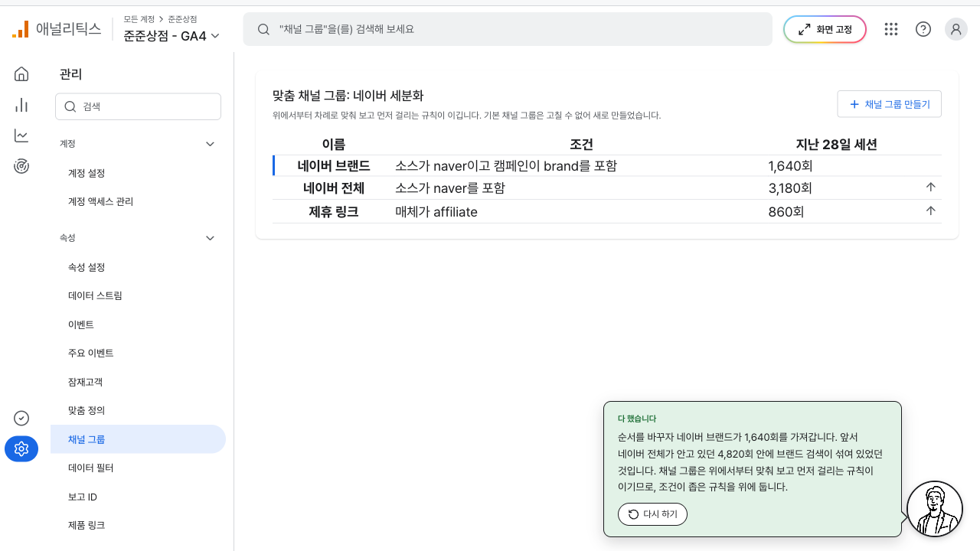
Task: Click the Analytics logo icon
Action: pyautogui.click(x=21, y=29)
